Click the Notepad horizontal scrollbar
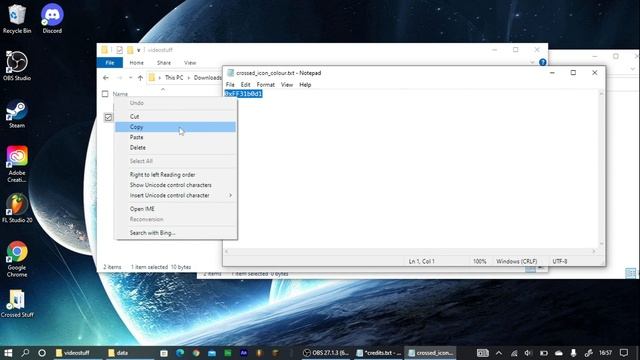 (x=410, y=251)
